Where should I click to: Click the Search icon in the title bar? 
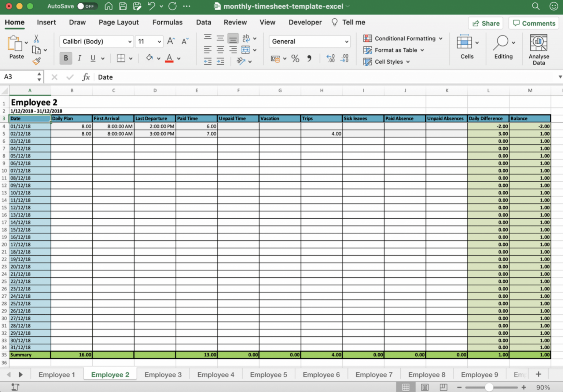[536, 6]
